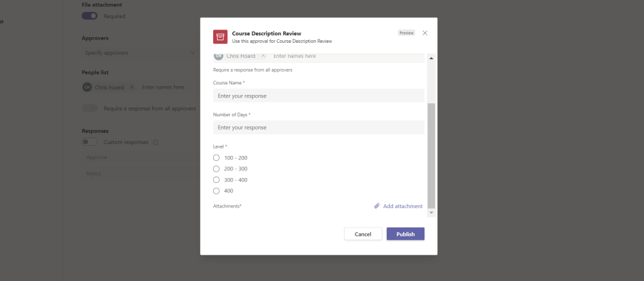Screen dimensions: 644x281
Task: Remove Chris Hoard from dialog approvers
Action: coord(264,56)
